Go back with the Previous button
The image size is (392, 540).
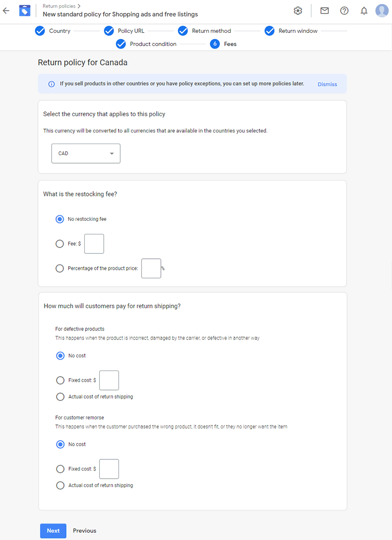click(x=85, y=531)
